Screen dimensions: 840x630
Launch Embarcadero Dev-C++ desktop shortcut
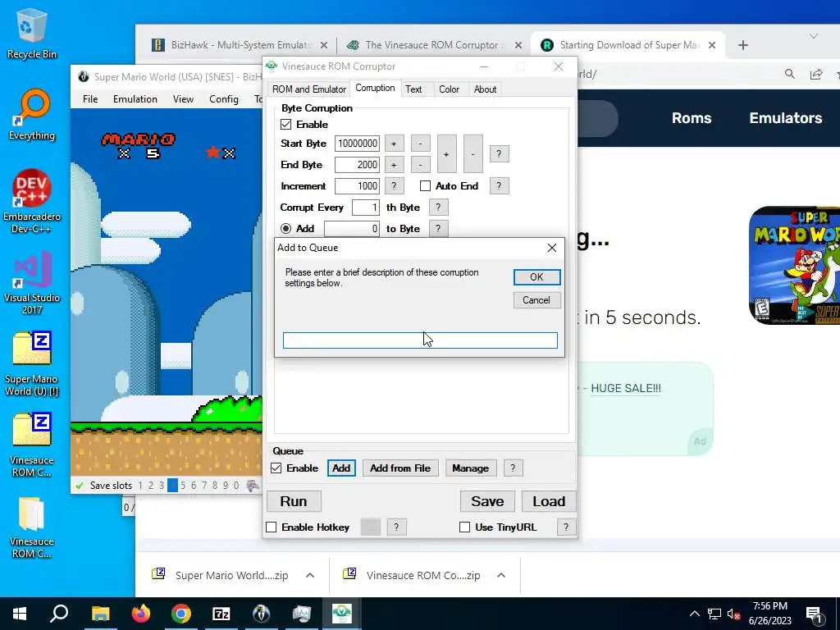(x=31, y=202)
